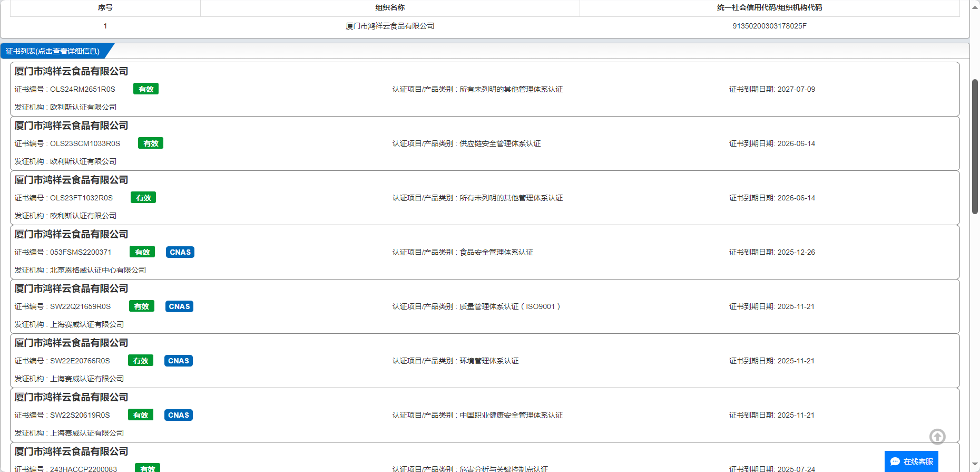The image size is (980, 472).
Task: Select sequence number 1 cell
Action: (x=105, y=26)
